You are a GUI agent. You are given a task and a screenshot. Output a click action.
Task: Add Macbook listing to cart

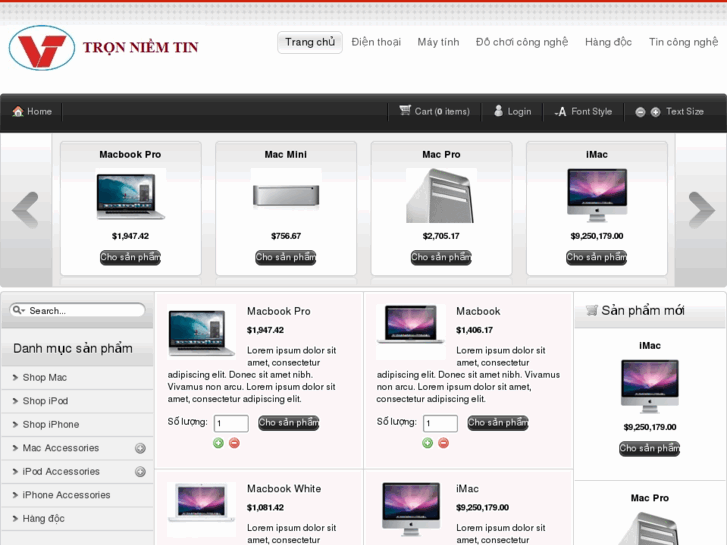tap(497, 423)
